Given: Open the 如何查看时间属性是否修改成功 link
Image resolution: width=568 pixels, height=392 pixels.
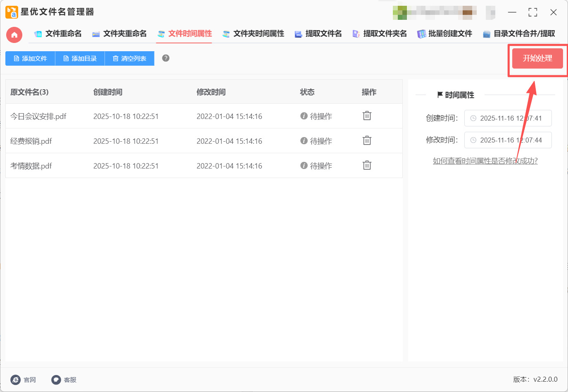Looking at the screenshot, I should pos(486,161).
